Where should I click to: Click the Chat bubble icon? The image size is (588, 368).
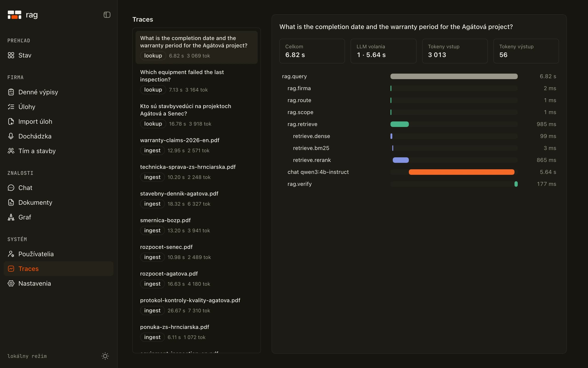click(11, 188)
